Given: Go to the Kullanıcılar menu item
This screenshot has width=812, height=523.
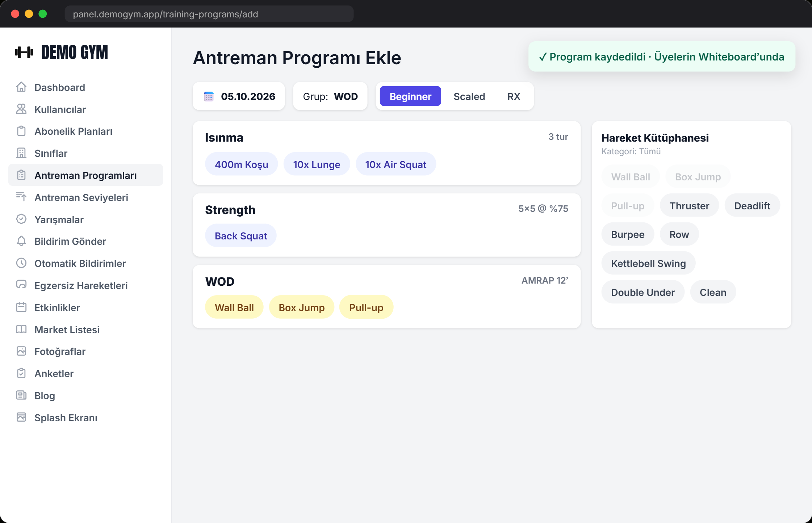Looking at the screenshot, I should 85,109.
